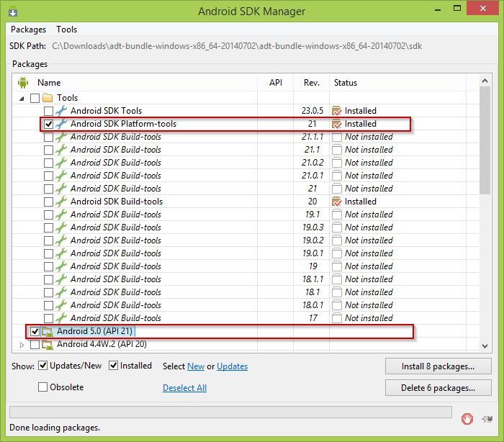Click the not-installed status icon for rev 21
The image size is (504, 442).
pyautogui.click(x=336, y=189)
